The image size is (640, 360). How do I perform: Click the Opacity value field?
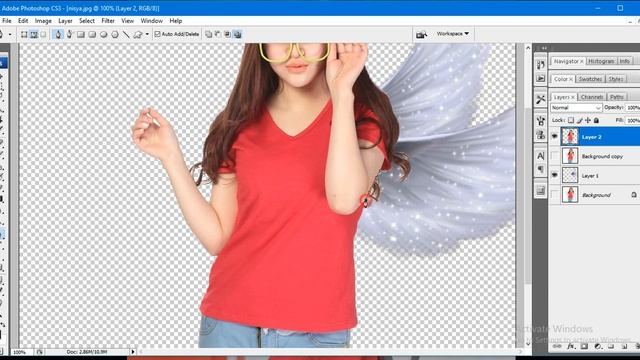click(633, 107)
